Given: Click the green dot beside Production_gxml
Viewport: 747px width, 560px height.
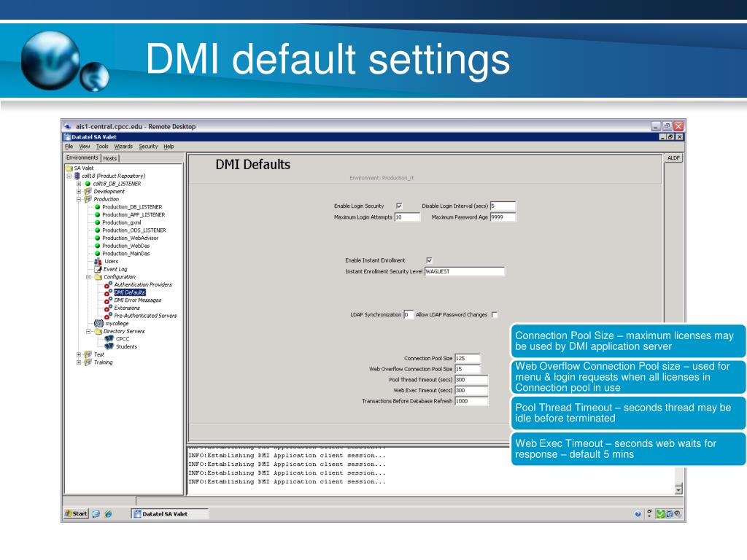Looking at the screenshot, I should (97, 222).
